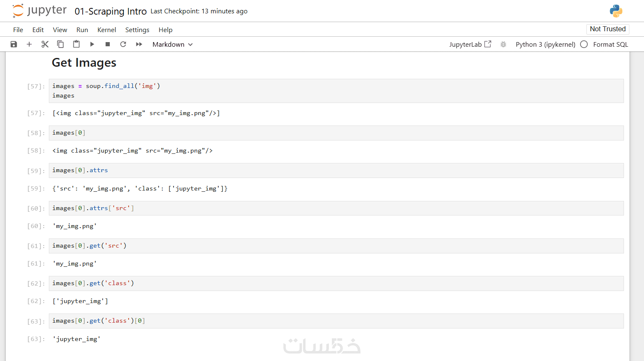
Task: Open the cell type Markdown dropdown
Action: (x=172, y=44)
